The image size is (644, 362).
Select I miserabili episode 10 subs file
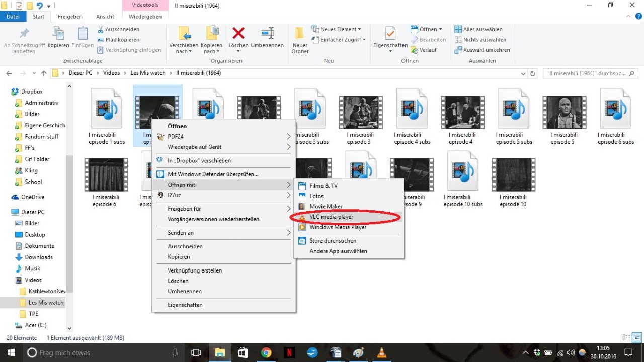pos(463,179)
